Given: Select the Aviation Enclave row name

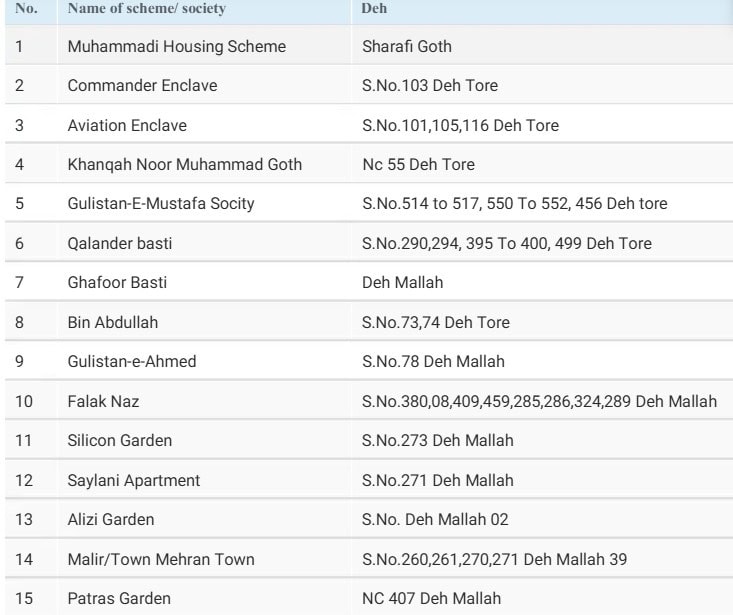Looking at the screenshot, I should click(x=127, y=125).
